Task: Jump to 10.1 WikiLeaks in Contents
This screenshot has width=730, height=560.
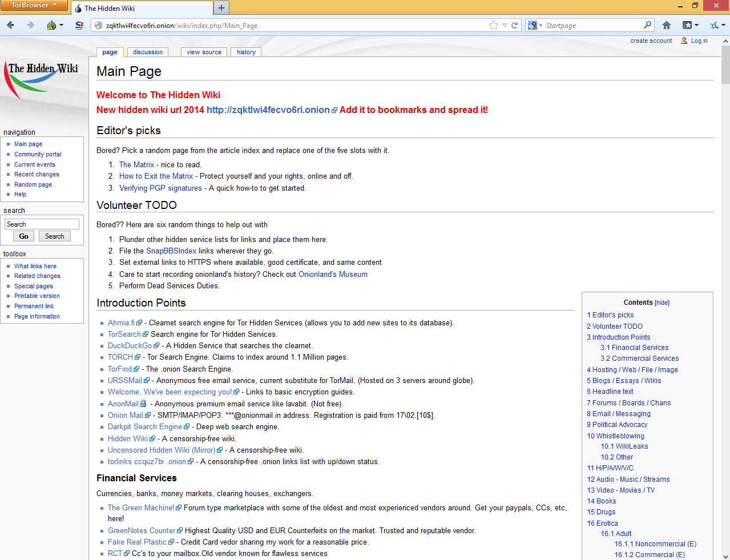Action: (x=624, y=446)
